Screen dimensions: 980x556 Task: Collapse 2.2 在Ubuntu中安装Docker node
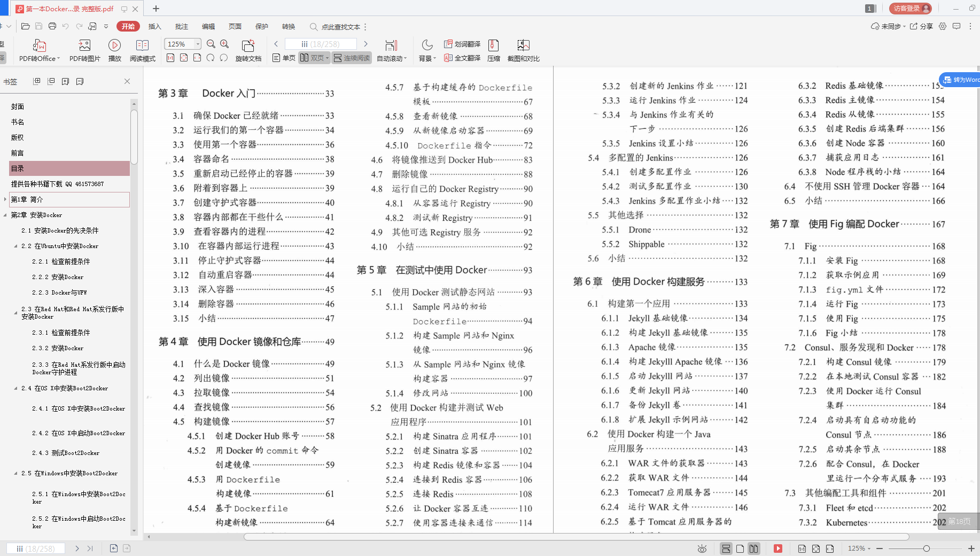pyautogui.click(x=15, y=246)
